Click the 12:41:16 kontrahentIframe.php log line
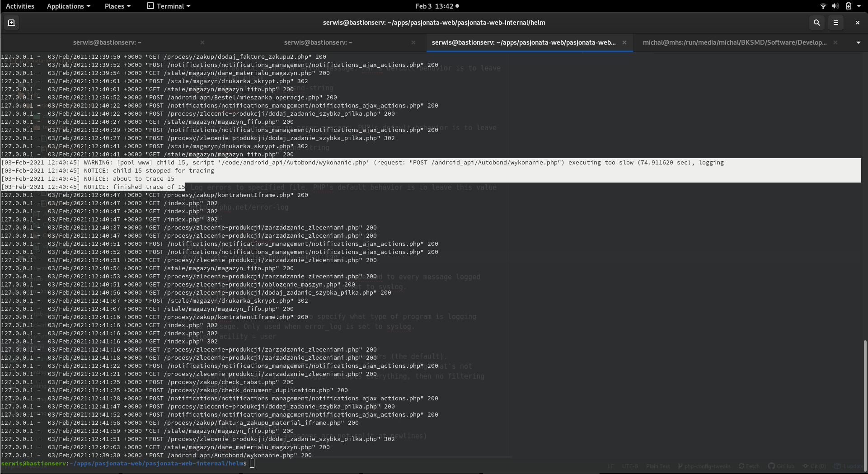868x474 pixels. 155,317
